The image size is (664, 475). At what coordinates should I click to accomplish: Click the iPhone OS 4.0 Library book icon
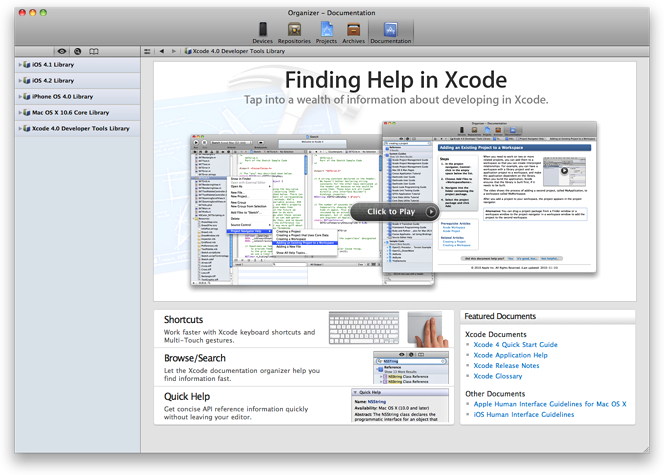(x=27, y=97)
